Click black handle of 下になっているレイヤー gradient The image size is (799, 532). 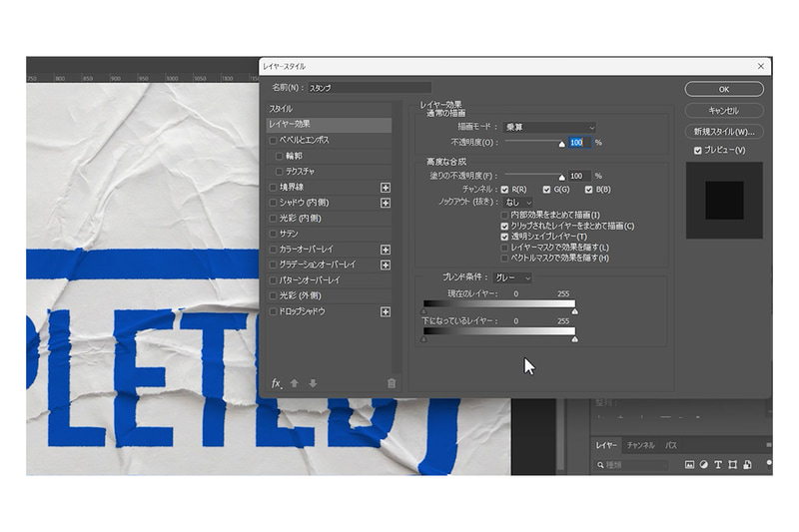(423, 339)
